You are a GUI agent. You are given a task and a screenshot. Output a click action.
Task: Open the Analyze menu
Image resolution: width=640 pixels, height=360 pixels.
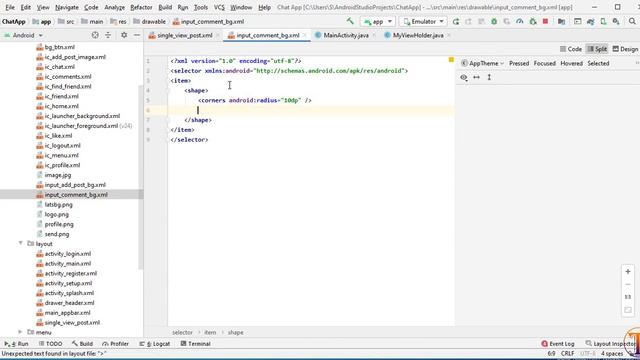coord(114,7)
